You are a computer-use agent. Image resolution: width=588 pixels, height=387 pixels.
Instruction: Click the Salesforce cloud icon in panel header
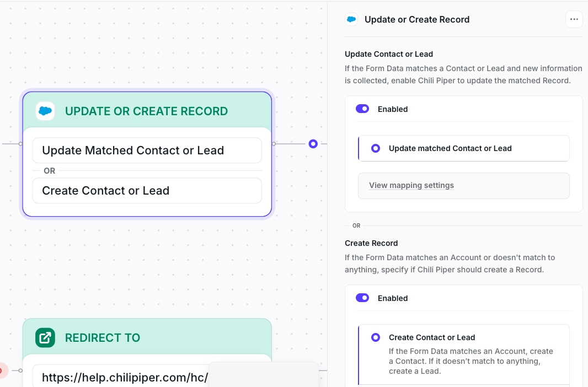pos(351,19)
